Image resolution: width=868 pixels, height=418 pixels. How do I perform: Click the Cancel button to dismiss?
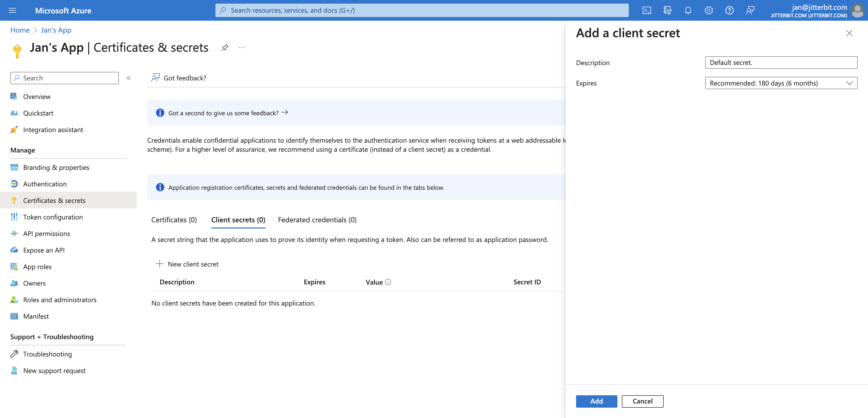[x=642, y=401]
